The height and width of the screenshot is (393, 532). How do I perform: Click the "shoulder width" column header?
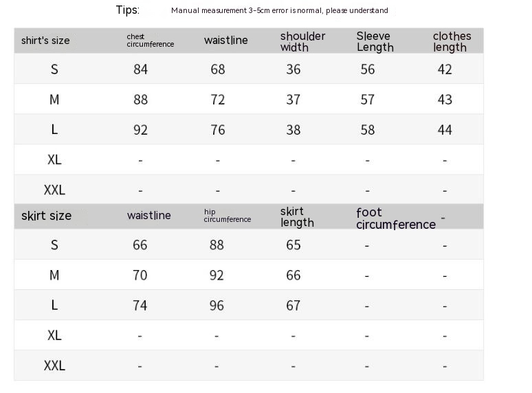click(302, 41)
